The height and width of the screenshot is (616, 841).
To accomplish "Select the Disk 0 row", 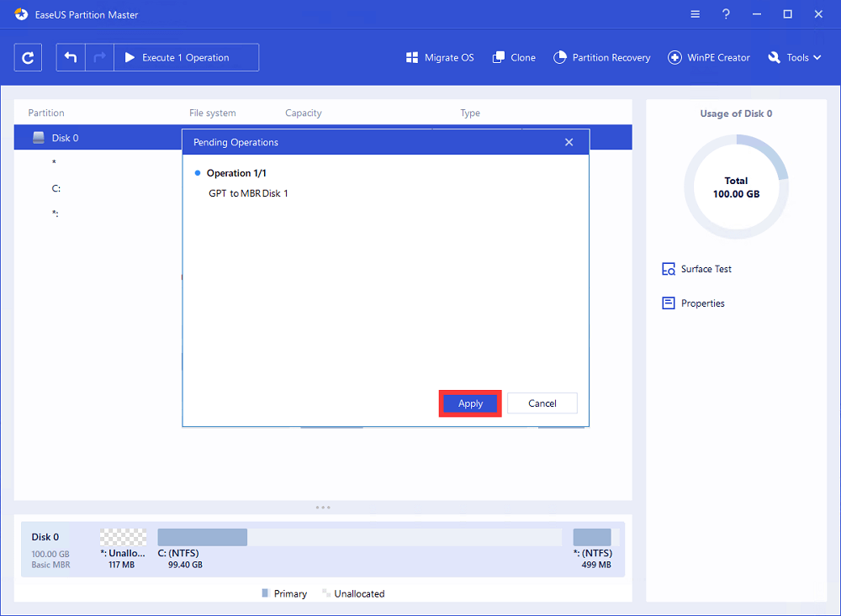I will click(101, 136).
